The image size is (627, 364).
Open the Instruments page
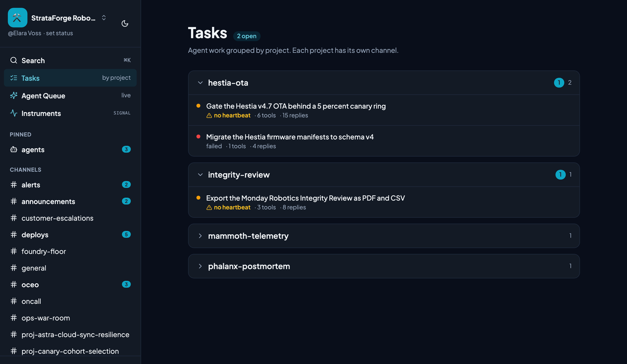[x=70, y=113]
